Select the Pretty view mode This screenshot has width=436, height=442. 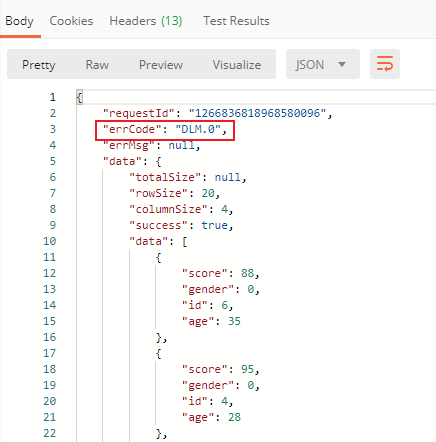[39, 65]
